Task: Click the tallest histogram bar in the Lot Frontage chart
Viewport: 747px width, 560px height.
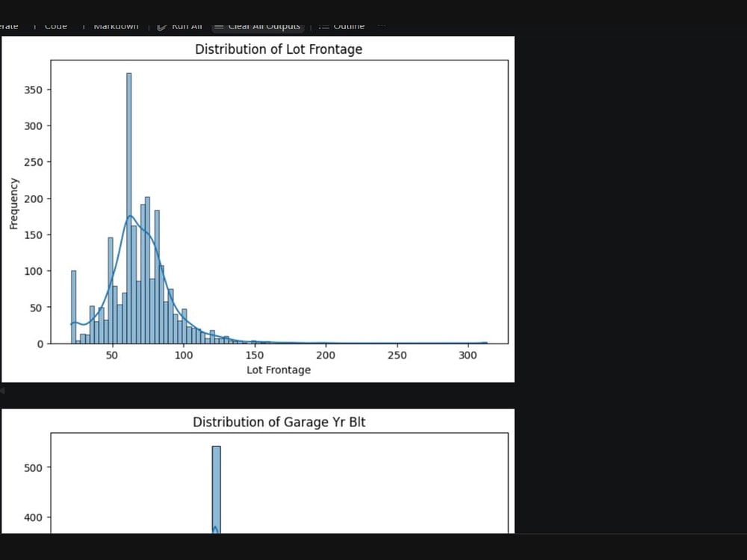Action: 129,208
